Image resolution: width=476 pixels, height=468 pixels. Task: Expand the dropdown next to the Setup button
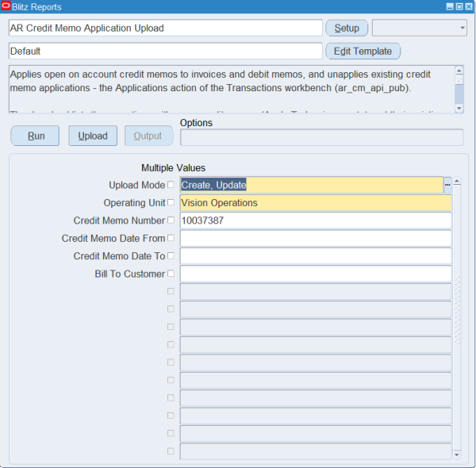pos(420,28)
